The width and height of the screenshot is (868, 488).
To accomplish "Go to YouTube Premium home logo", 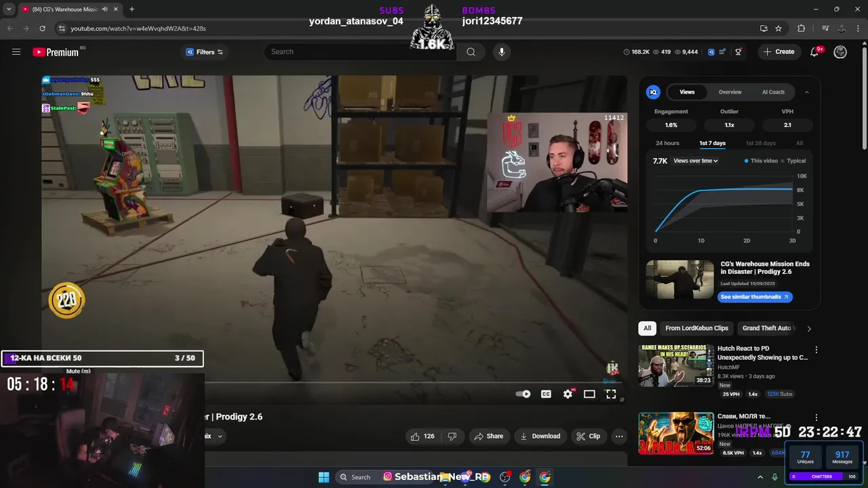I will point(56,52).
